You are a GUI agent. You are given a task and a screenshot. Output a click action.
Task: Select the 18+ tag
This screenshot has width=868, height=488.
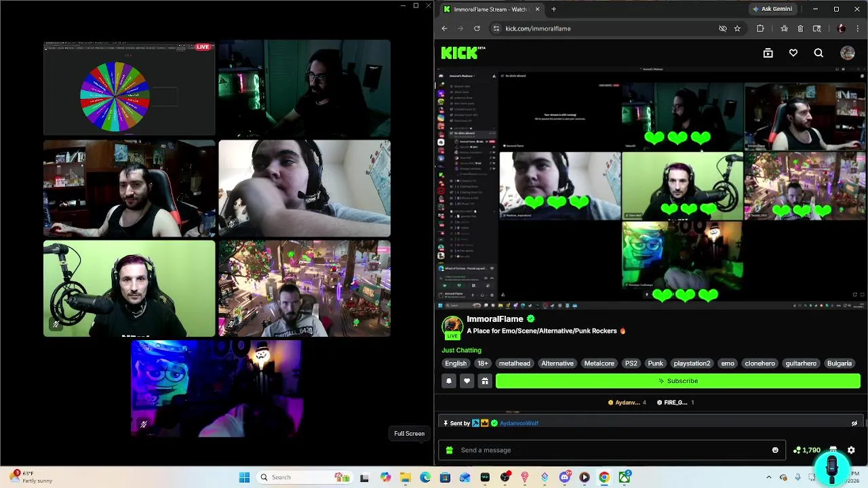pyautogui.click(x=483, y=363)
